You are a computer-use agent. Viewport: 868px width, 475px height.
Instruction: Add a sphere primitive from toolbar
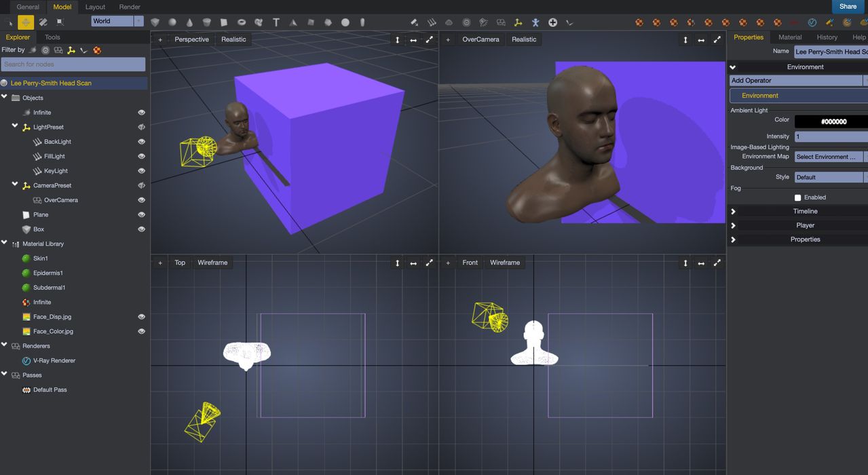172,22
